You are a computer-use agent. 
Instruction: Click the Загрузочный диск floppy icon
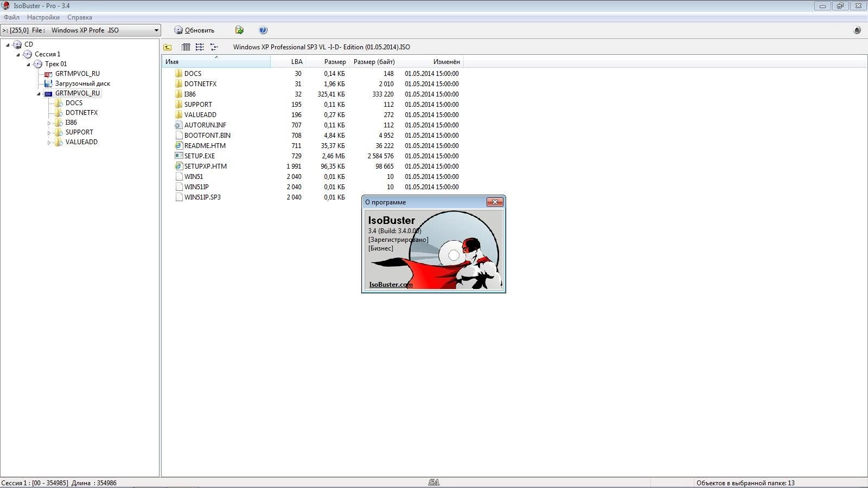coord(48,84)
